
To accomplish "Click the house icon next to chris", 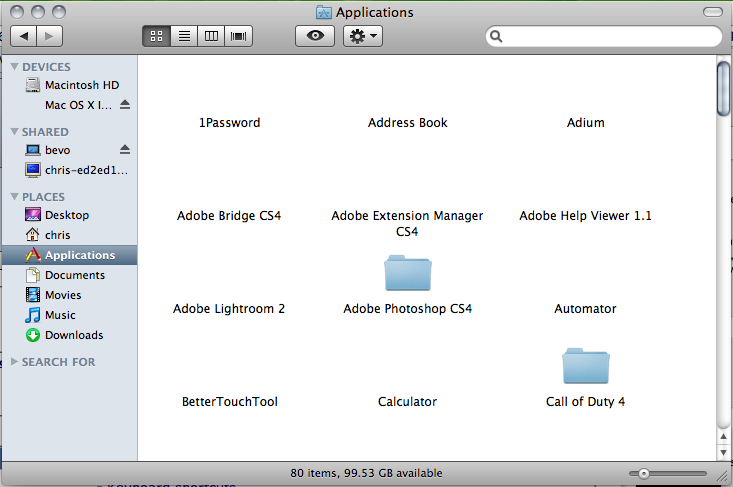I will tap(33, 234).
